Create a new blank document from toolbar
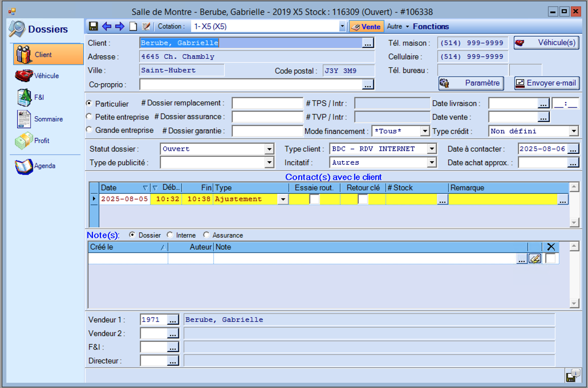The height and width of the screenshot is (388, 588). [x=133, y=26]
